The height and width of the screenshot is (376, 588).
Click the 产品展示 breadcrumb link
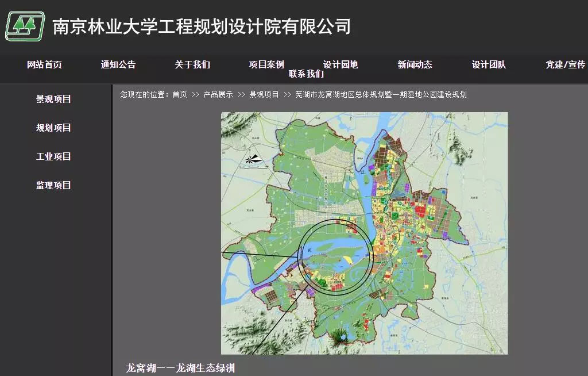tap(218, 95)
